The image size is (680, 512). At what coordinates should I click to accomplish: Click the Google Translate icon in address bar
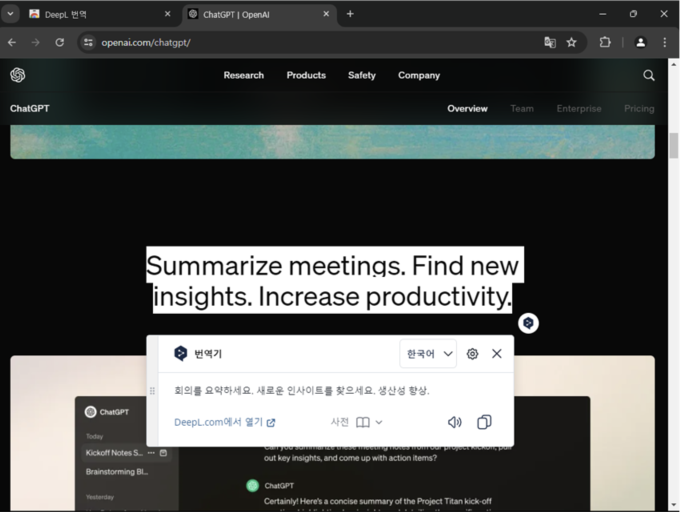[550, 42]
